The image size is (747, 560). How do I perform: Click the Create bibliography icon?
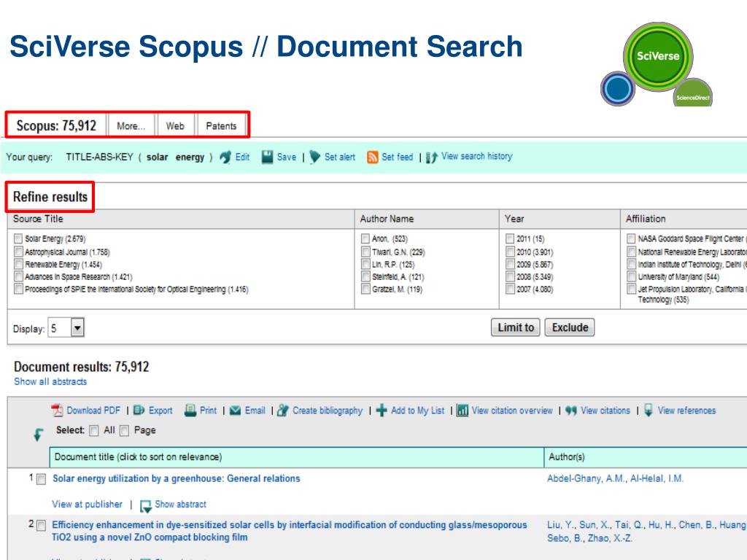282,410
